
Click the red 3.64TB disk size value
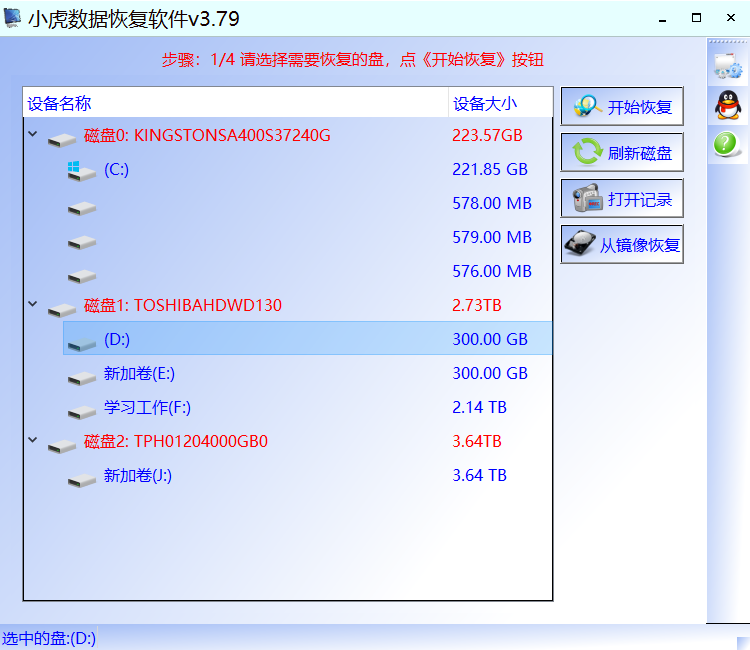(477, 441)
